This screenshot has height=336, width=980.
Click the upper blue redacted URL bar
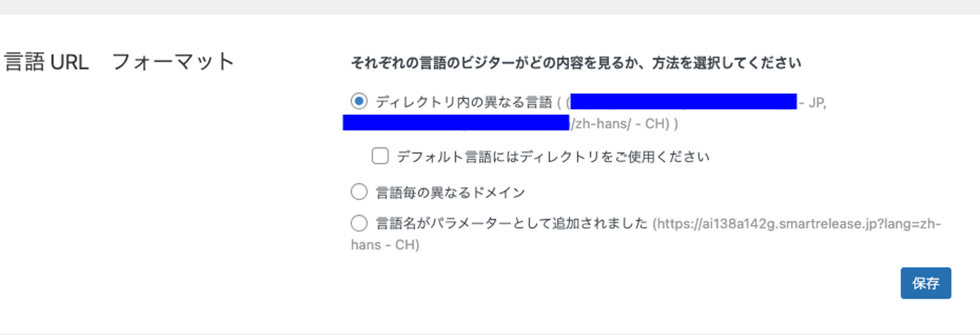[x=683, y=102]
